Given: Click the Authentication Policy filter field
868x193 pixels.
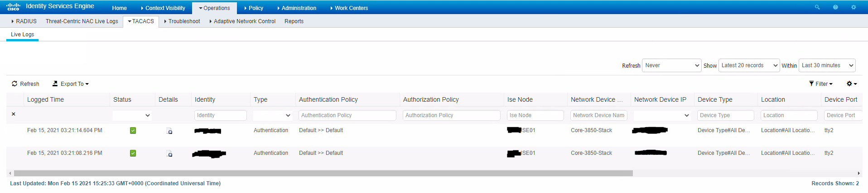Looking at the screenshot, I should 347,115.
